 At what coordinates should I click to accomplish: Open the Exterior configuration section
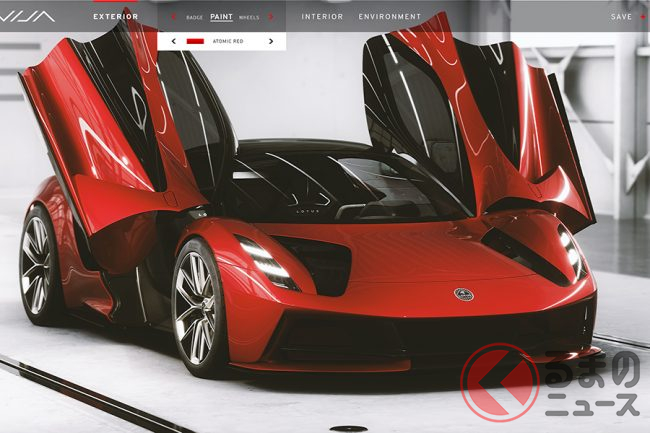(x=115, y=17)
